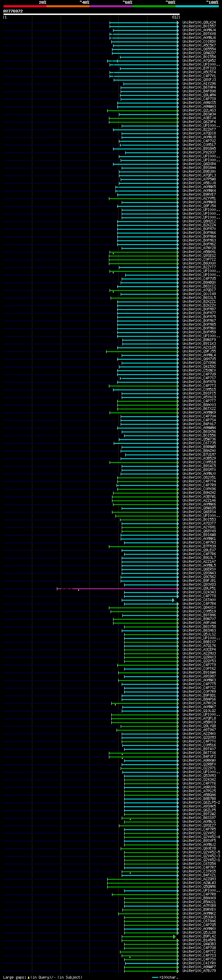The image size is (222, 980).
Task: Click purple alignment bar for UniRef100_Q9LP51
Action: [x=118, y=589]
